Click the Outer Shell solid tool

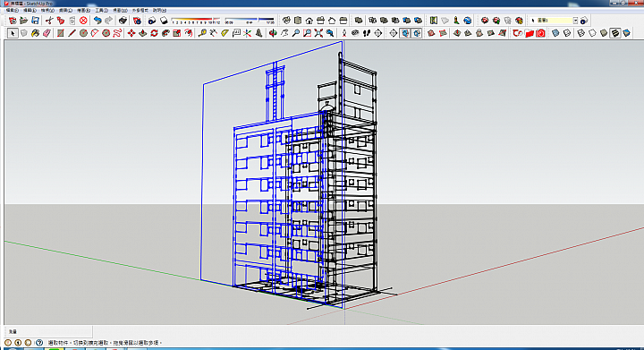(x=359, y=20)
